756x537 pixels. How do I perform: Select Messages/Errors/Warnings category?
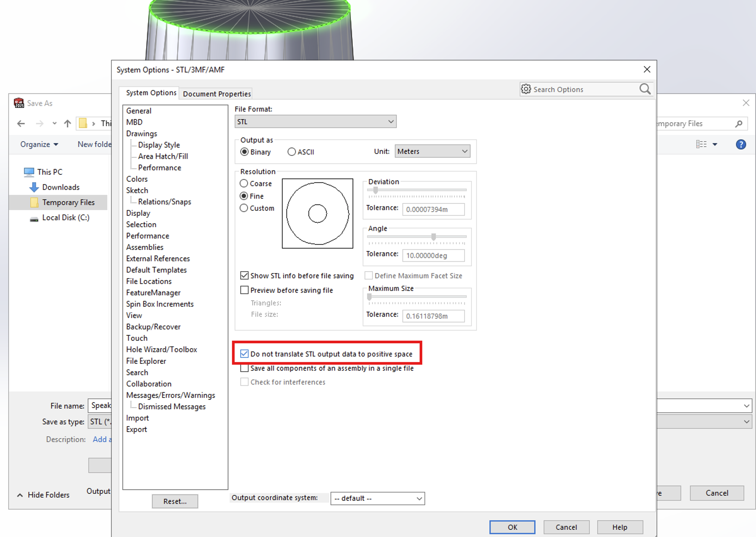[170, 395]
